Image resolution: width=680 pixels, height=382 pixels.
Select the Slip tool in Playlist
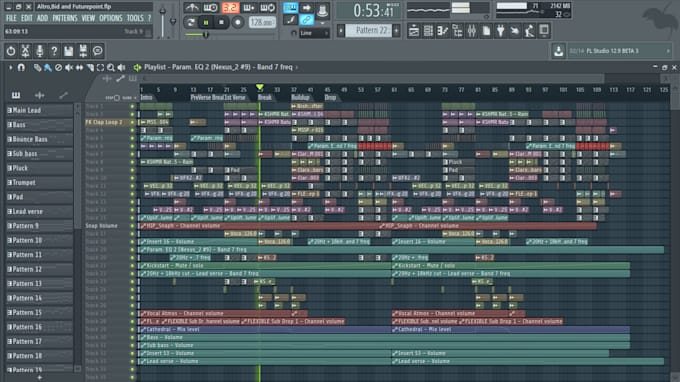click(79, 68)
